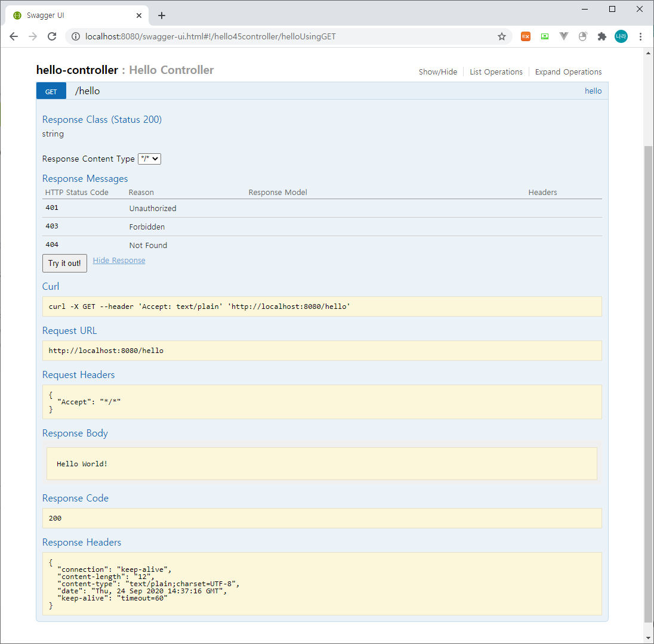Select the Swagger UI tab

77,16
